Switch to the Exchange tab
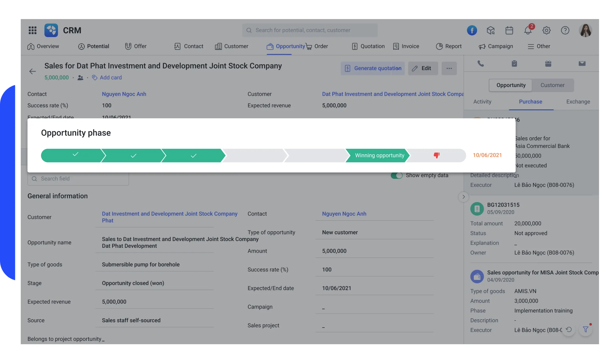The image size is (605, 364). point(578,102)
